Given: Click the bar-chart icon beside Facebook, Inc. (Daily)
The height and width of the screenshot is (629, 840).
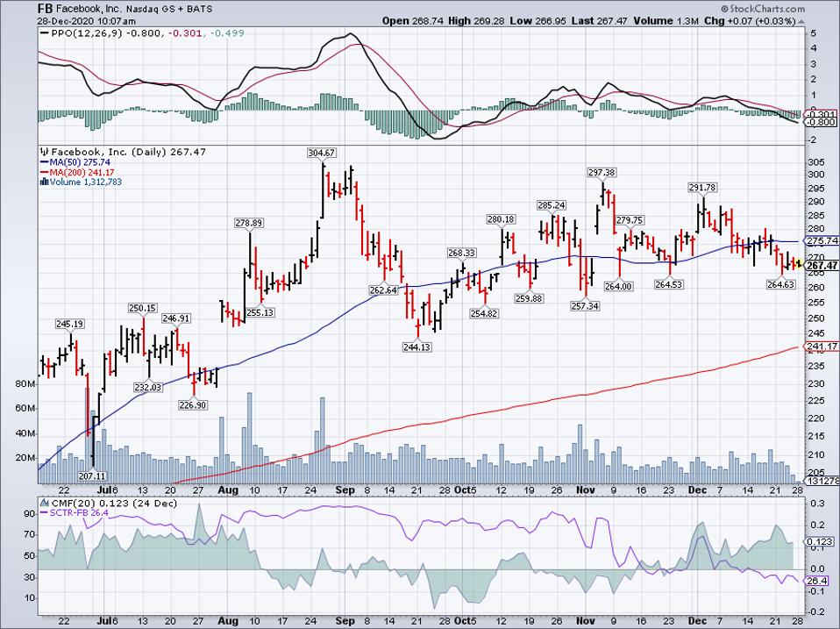Looking at the screenshot, I should 45,152.
